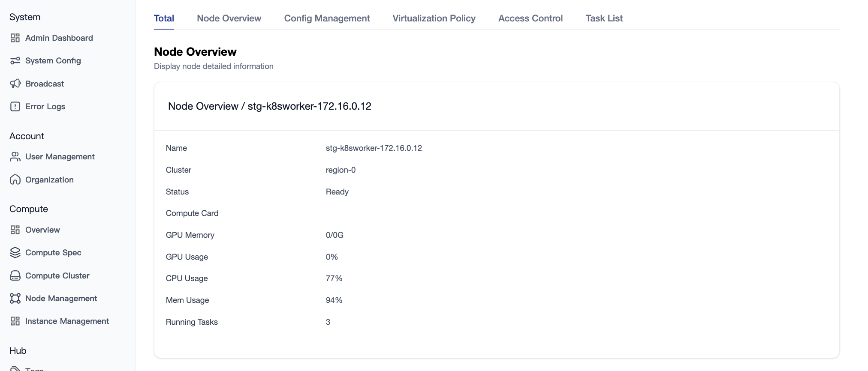Open the Config Management tab
Viewport: 868px width, 371px height.
[x=327, y=18]
